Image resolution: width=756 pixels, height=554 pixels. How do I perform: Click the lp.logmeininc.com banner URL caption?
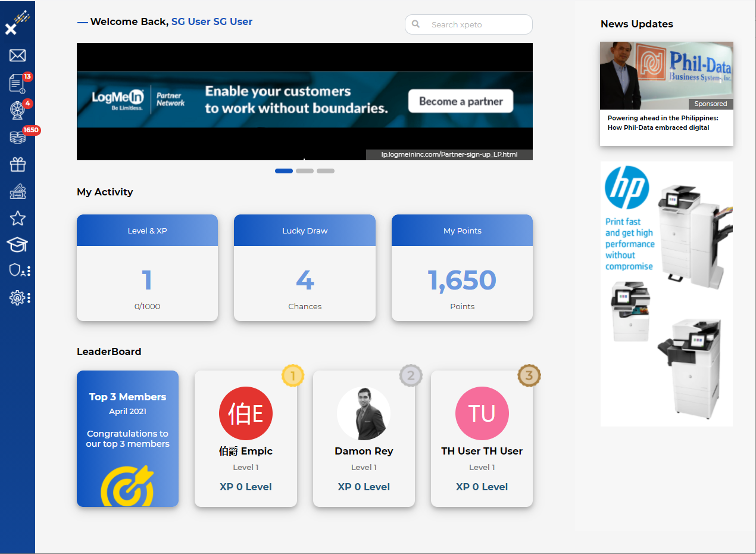(449, 155)
